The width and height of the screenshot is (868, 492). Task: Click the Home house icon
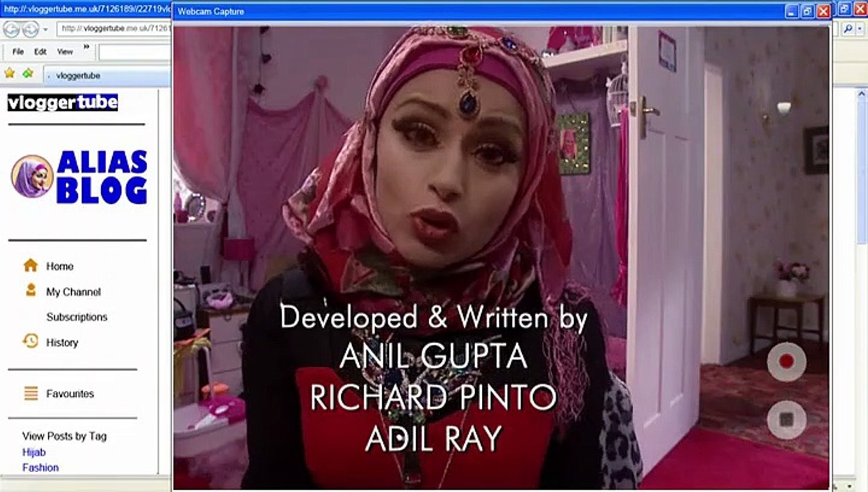31,265
